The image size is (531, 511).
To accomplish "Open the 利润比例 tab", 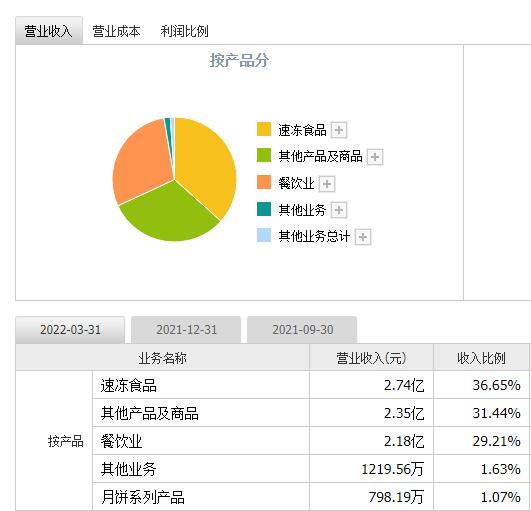I will tap(184, 31).
